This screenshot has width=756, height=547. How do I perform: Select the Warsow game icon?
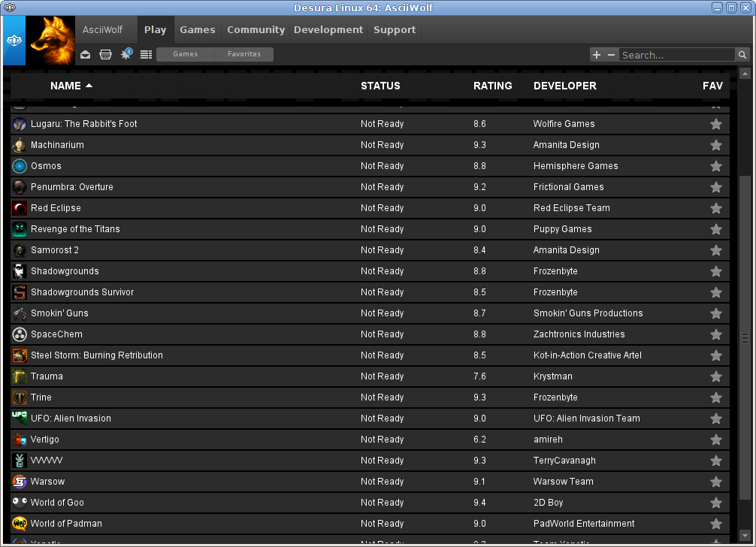[x=20, y=482]
